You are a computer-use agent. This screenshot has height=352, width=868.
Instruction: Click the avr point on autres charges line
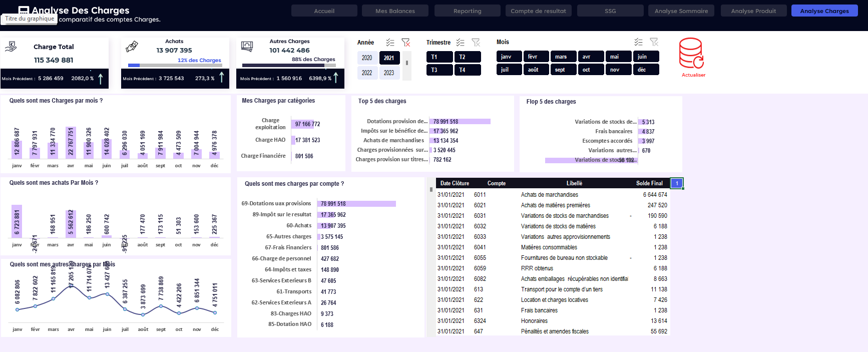[71, 286]
